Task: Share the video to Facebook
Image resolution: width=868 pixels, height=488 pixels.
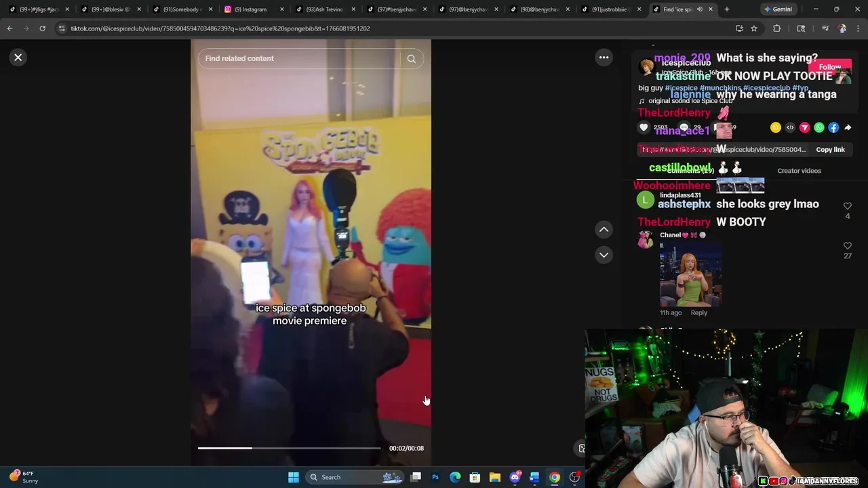Action: coord(833,127)
